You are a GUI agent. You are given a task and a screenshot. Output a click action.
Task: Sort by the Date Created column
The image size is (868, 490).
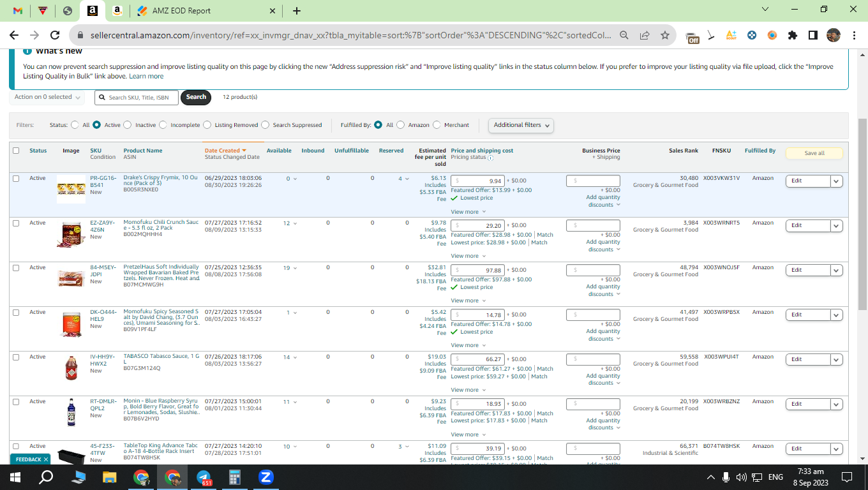point(225,151)
